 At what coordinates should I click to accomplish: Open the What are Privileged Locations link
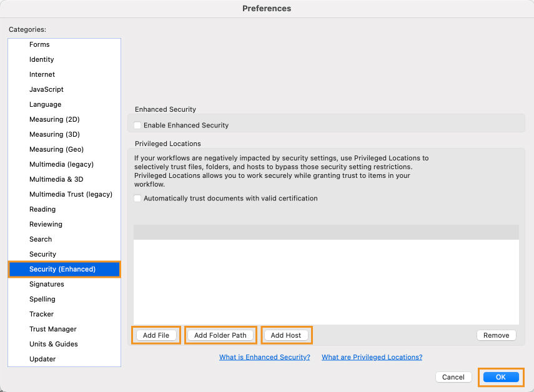372,357
